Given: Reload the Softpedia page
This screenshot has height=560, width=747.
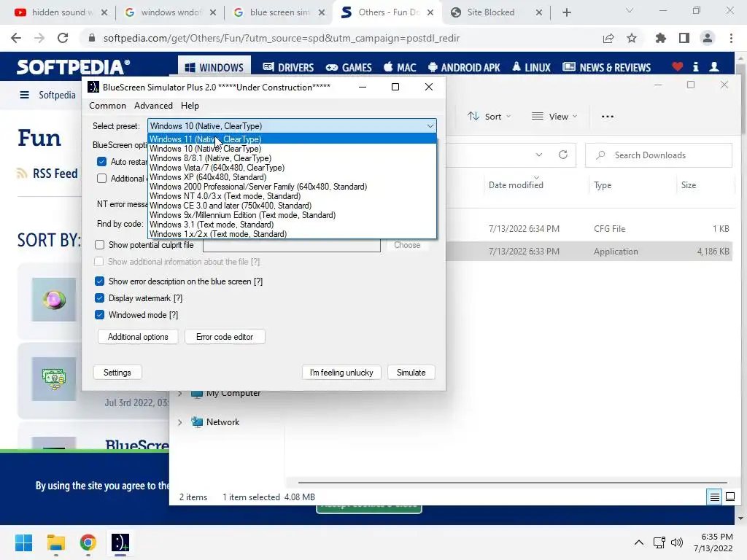Looking at the screenshot, I should click(x=63, y=38).
